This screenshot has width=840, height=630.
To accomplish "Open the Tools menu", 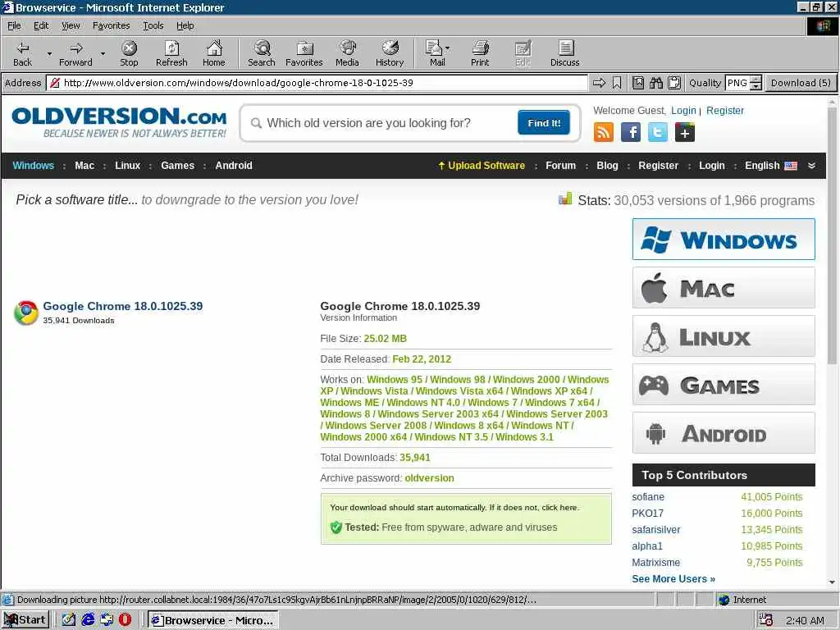I will 153,25.
